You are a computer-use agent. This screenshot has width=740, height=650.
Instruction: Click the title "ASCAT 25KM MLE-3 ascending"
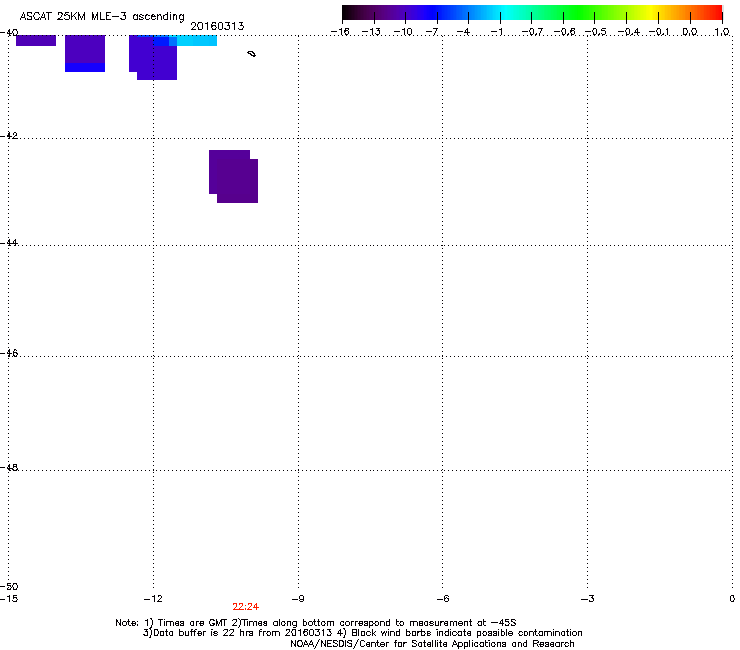click(102, 16)
